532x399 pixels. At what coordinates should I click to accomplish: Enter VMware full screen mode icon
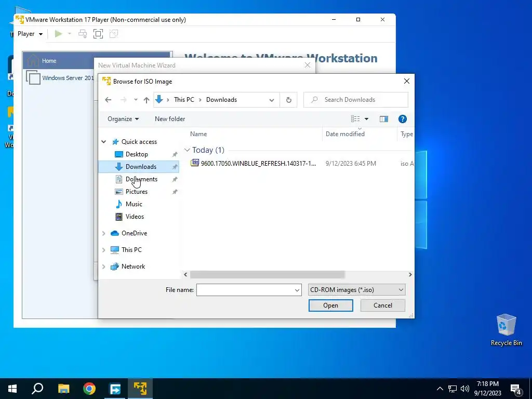coord(98,34)
